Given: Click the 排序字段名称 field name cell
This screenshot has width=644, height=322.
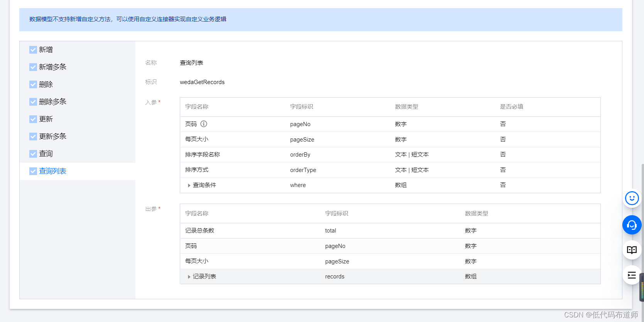Looking at the screenshot, I should click(x=203, y=155).
